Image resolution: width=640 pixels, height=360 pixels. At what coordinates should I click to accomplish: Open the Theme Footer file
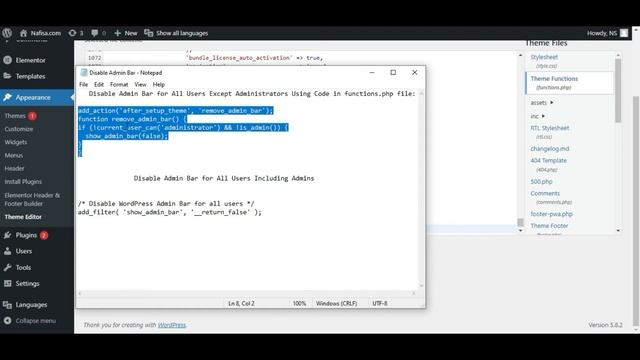(x=549, y=226)
